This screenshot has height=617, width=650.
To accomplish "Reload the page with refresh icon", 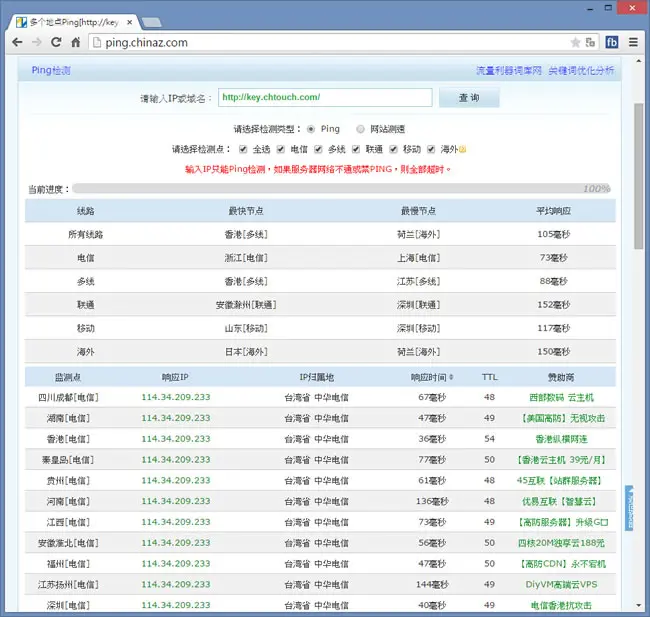I will tap(56, 42).
